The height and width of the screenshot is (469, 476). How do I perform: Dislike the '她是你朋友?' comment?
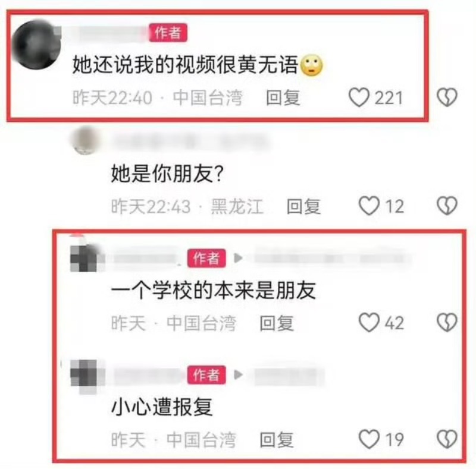(x=447, y=206)
